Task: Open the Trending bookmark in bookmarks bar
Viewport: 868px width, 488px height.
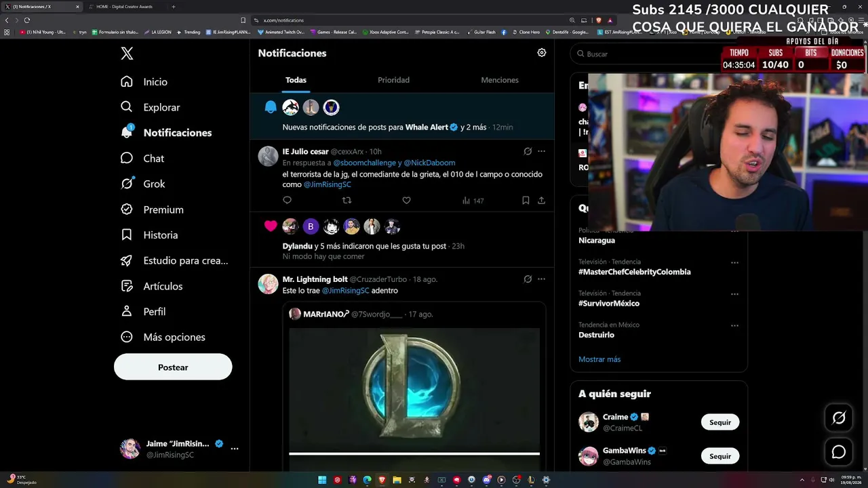Action: click(189, 32)
